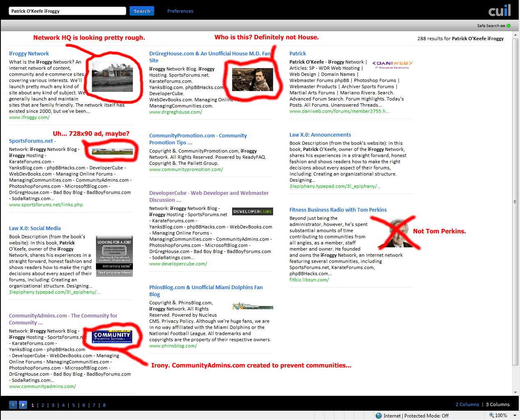Go to previous results page arrow

(13, 405)
